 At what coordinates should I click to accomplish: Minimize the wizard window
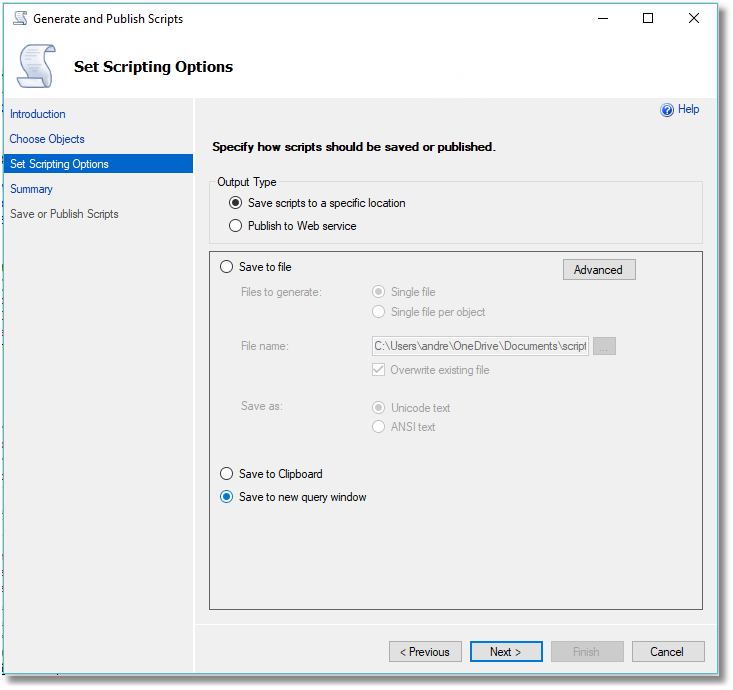point(603,18)
